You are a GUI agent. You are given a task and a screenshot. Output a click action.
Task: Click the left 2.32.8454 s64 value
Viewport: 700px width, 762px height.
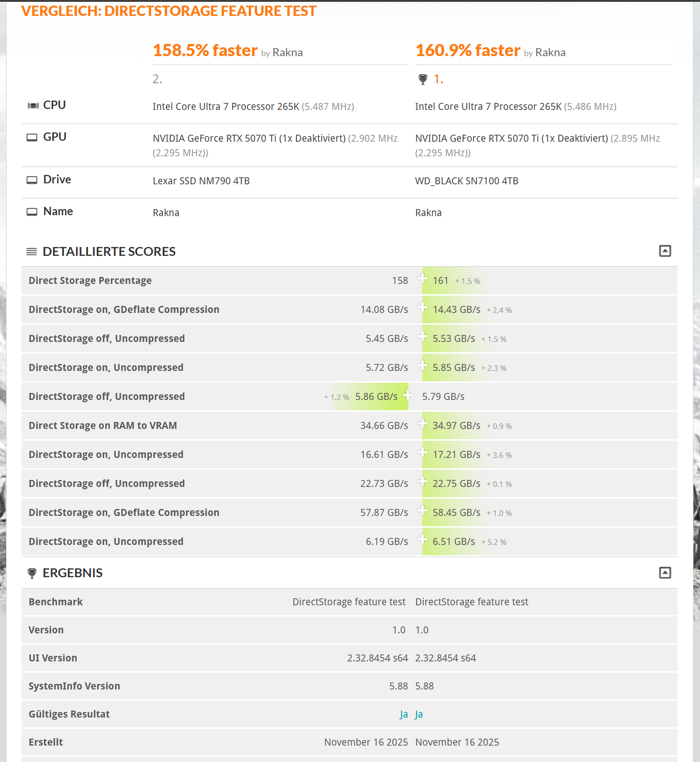[x=377, y=658]
